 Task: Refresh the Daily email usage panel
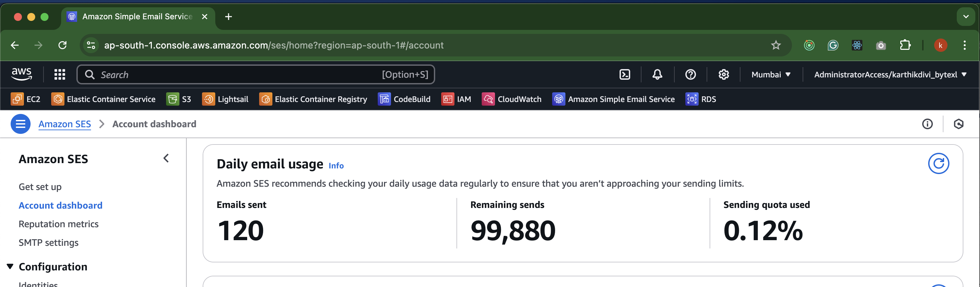click(938, 164)
